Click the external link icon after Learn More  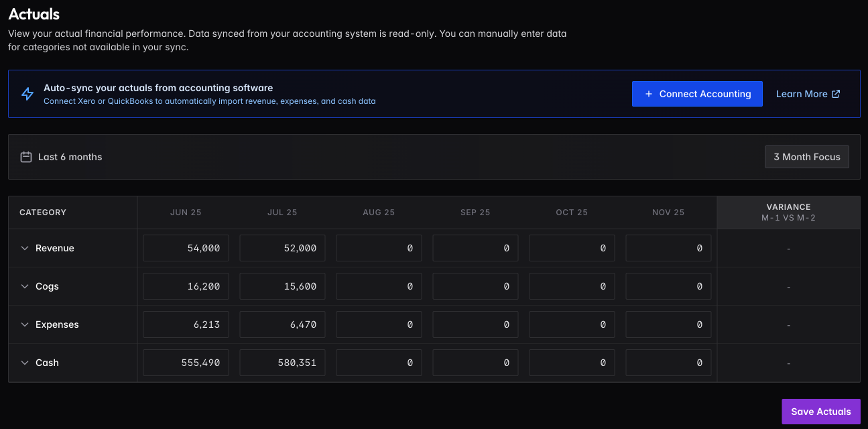[836, 94]
